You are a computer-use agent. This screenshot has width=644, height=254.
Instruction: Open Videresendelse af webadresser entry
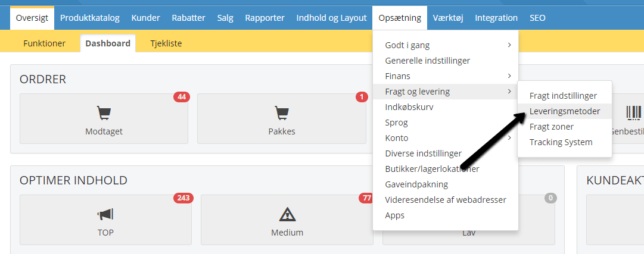(x=446, y=200)
